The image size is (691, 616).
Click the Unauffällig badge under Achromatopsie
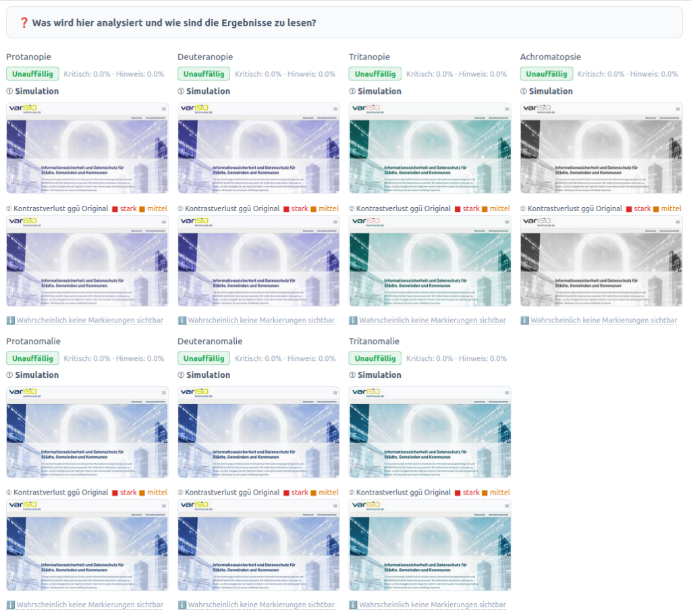click(x=547, y=74)
